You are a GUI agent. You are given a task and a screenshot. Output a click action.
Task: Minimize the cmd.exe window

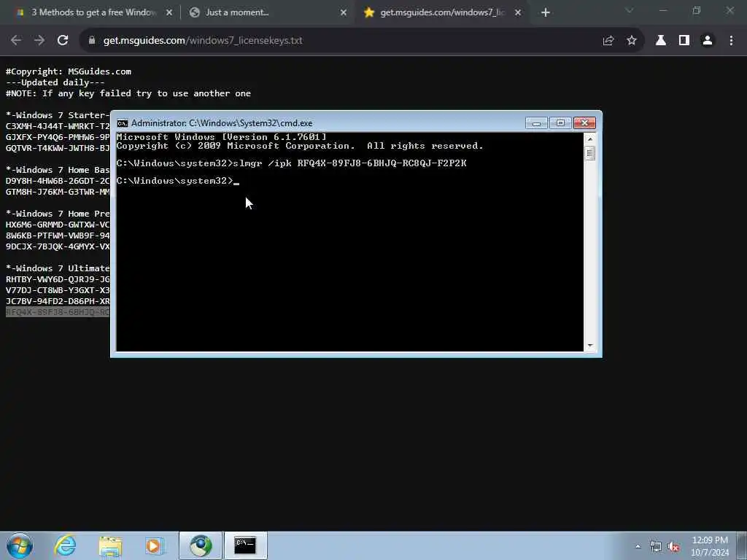(536, 122)
